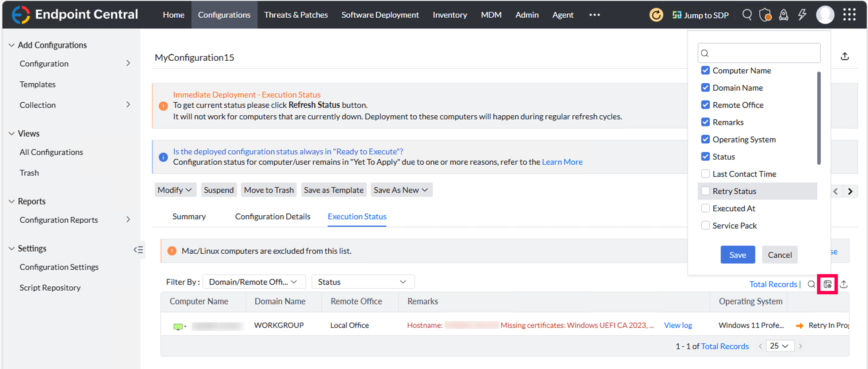Open the Threats & Patches menu
The width and height of the screenshot is (868, 369).
pos(295,15)
